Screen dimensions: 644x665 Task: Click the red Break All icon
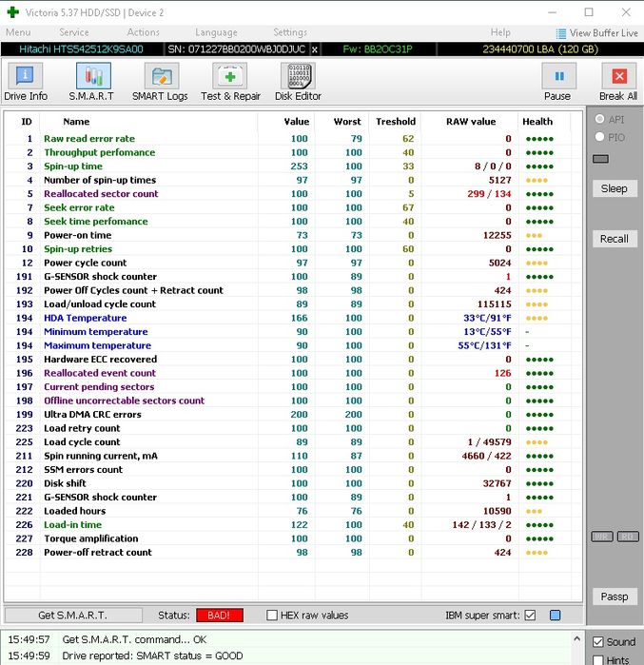[x=618, y=82]
